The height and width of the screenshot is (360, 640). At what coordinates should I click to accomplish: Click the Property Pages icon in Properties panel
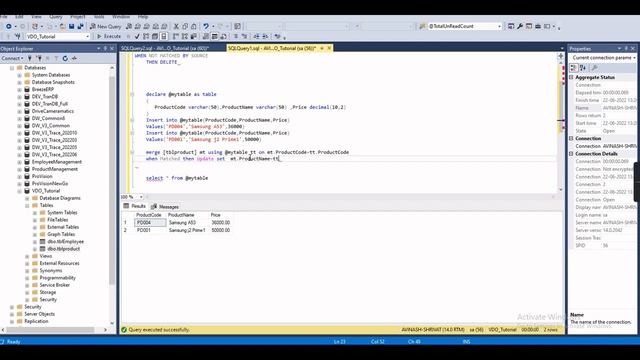click(x=595, y=68)
